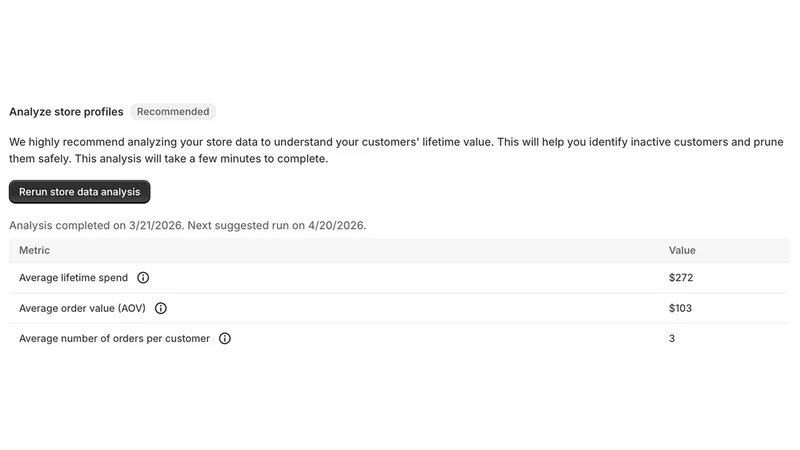Rerun store data analysis
The image size is (800, 450).
tap(80, 192)
